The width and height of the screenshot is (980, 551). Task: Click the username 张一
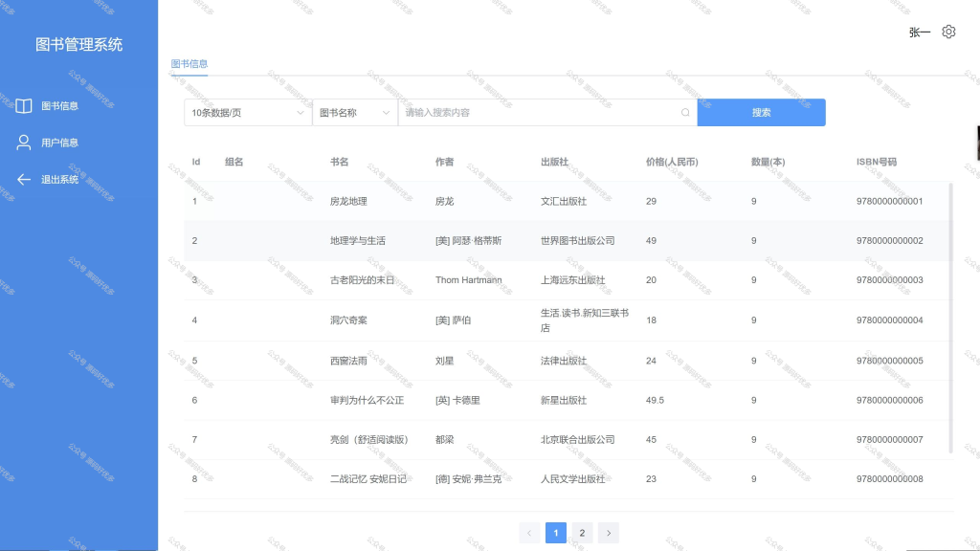[x=920, y=33]
